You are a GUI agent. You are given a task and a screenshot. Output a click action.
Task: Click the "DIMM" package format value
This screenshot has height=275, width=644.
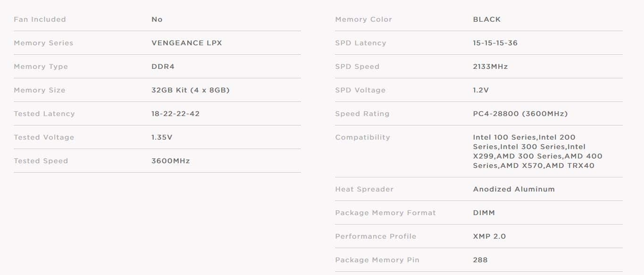tap(484, 213)
